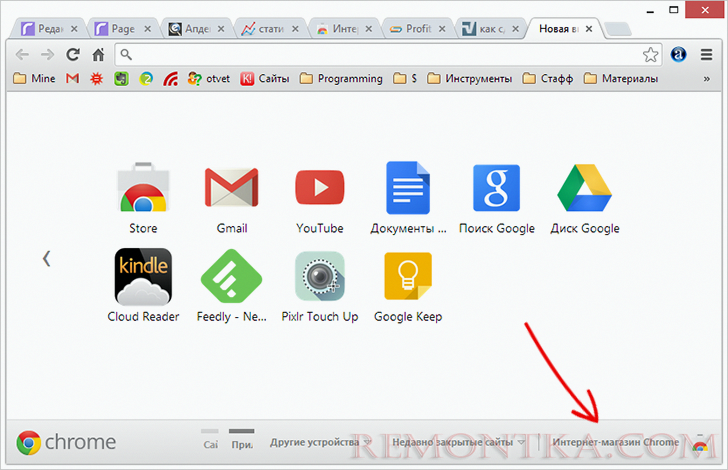Open the Evernote elephant bookmark
728x470 pixels.
tap(121, 78)
